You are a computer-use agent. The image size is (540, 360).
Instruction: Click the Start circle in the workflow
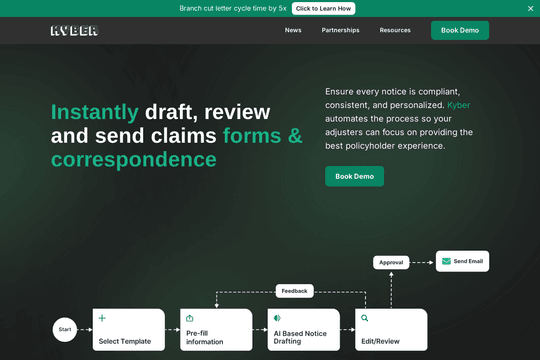[x=65, y=330]
